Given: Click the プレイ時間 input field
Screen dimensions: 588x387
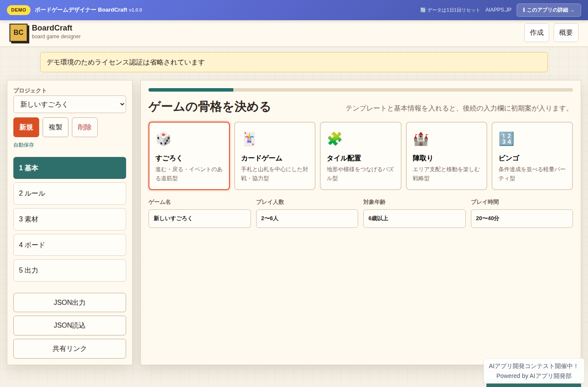Looking at the screenshot, I should click(522, 218).
